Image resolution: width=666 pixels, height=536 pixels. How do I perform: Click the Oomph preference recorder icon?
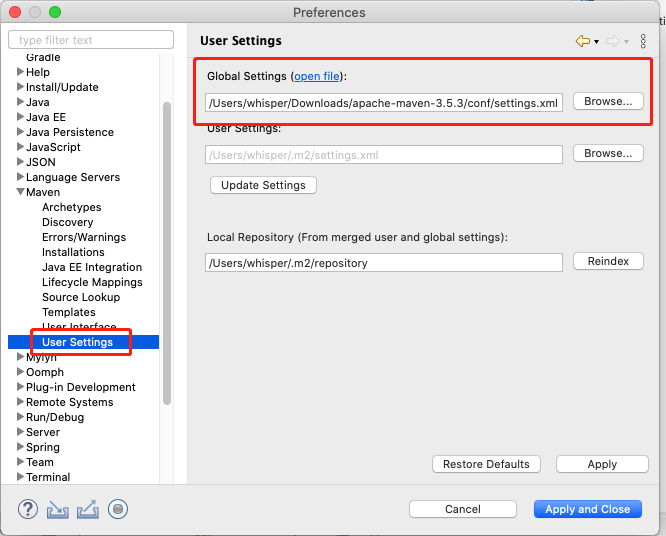click(118, 509)
